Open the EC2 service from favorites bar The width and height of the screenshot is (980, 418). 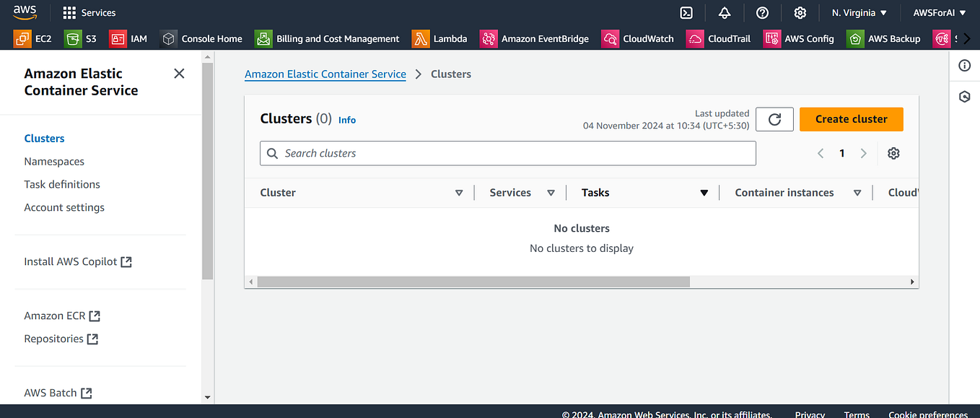click(x=32, y=38)
